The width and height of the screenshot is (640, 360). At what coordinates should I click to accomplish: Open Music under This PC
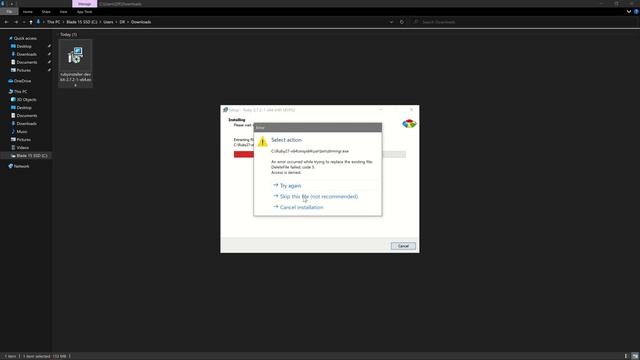pyautogui.click(x=22, y=131)
